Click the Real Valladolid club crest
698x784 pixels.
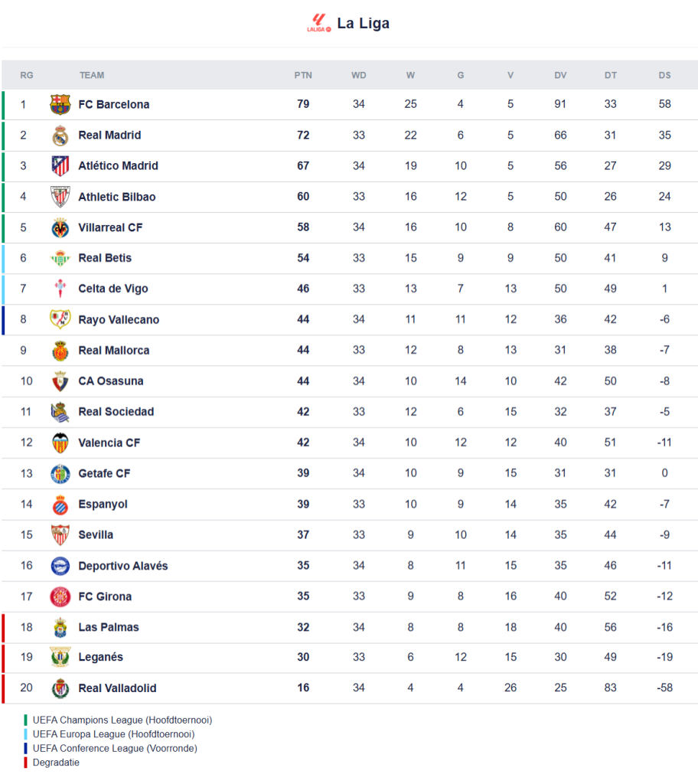60,688
